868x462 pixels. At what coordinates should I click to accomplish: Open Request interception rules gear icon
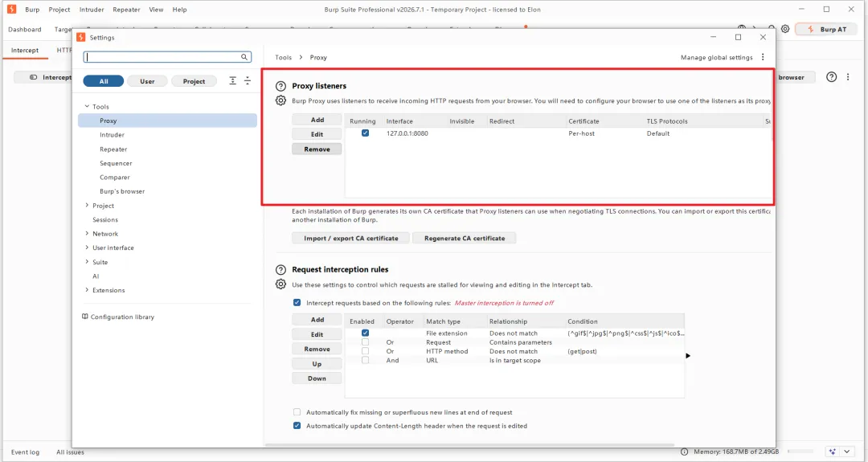point(280,284)
